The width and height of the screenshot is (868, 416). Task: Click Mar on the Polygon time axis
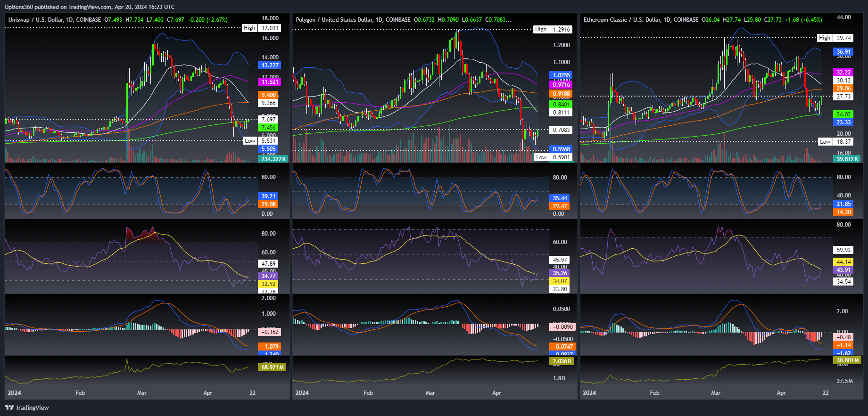430,393
